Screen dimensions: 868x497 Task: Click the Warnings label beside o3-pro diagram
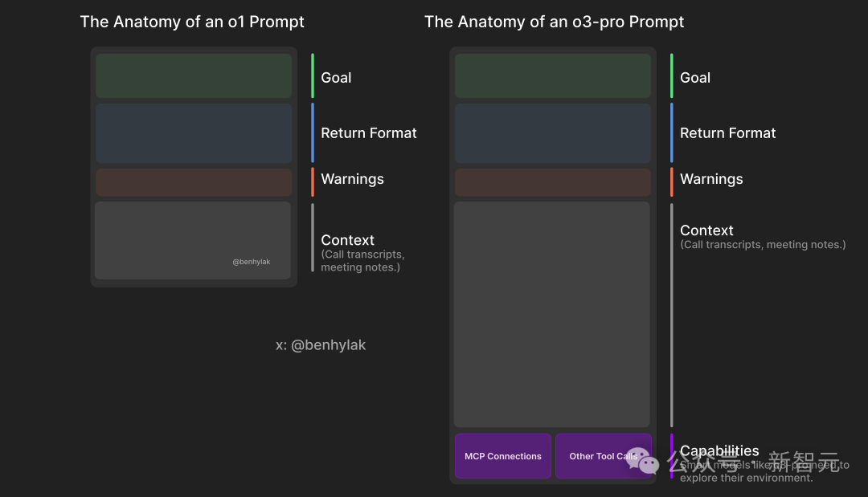[x=711, y=179]
